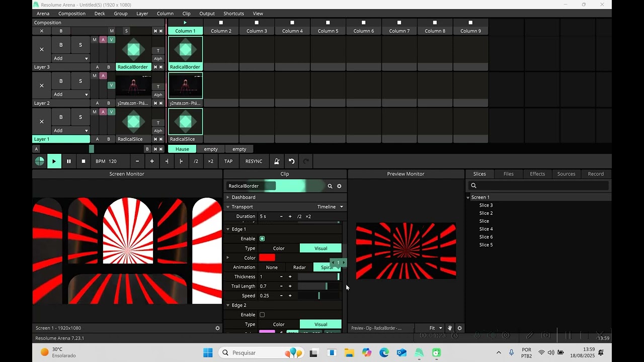The width and height of the screenshot is (644, 362).
Task: Click the clip panel search magnifier icon
Action: tap(330, 186)
